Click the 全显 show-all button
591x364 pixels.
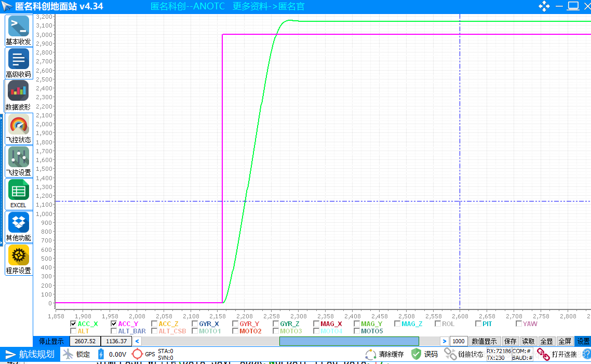click(546, 341)
